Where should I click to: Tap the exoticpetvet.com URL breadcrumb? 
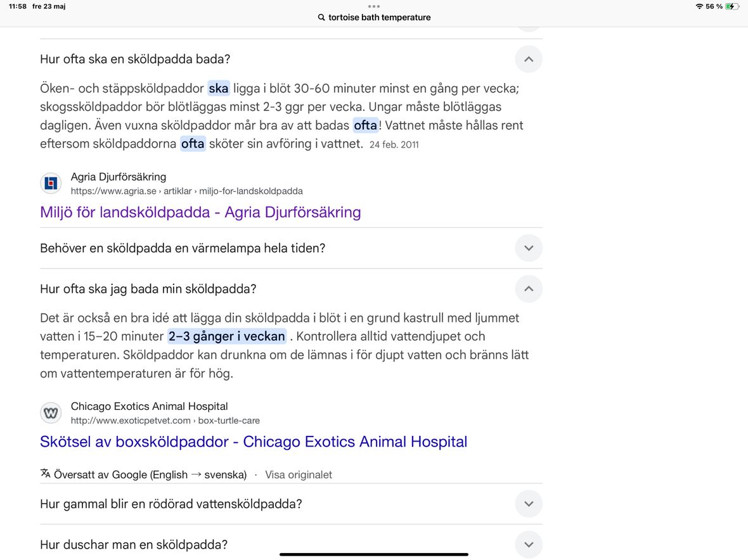pyautogui.click(x=165, y=421)
